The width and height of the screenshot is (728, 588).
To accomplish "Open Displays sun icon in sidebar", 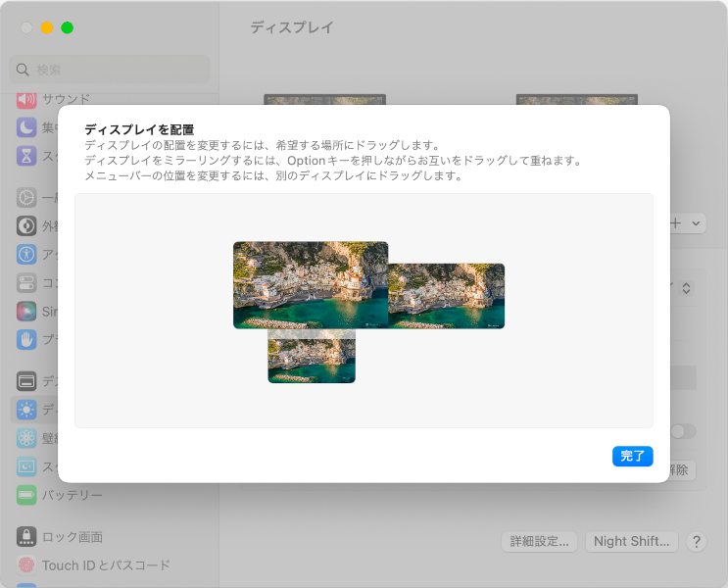I will coord(26,410).
